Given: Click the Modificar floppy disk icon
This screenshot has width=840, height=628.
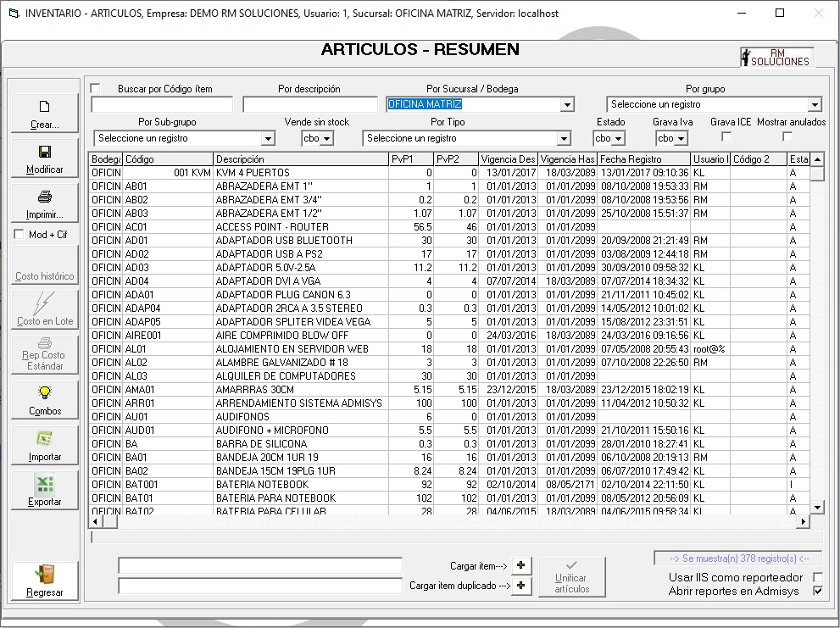Looking at the screenshot, I should 45,152.
